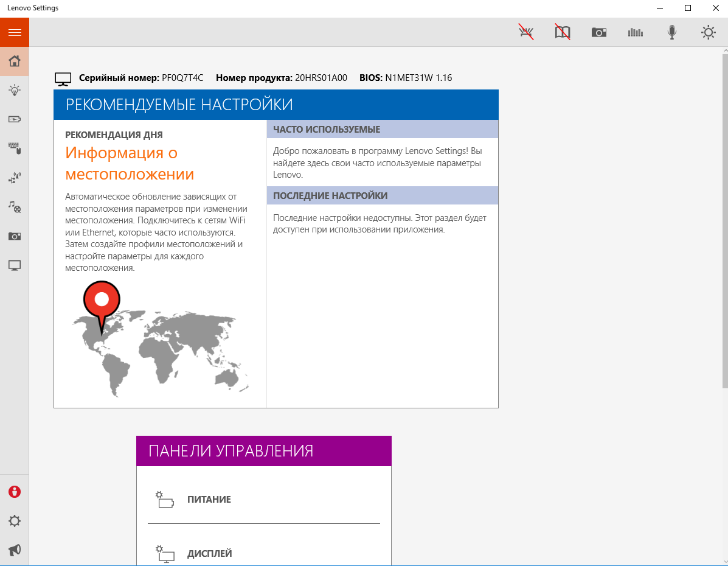Click the power panel battery gear icon
This screenshot has width=728, height=566.
(x=164, y=500)
